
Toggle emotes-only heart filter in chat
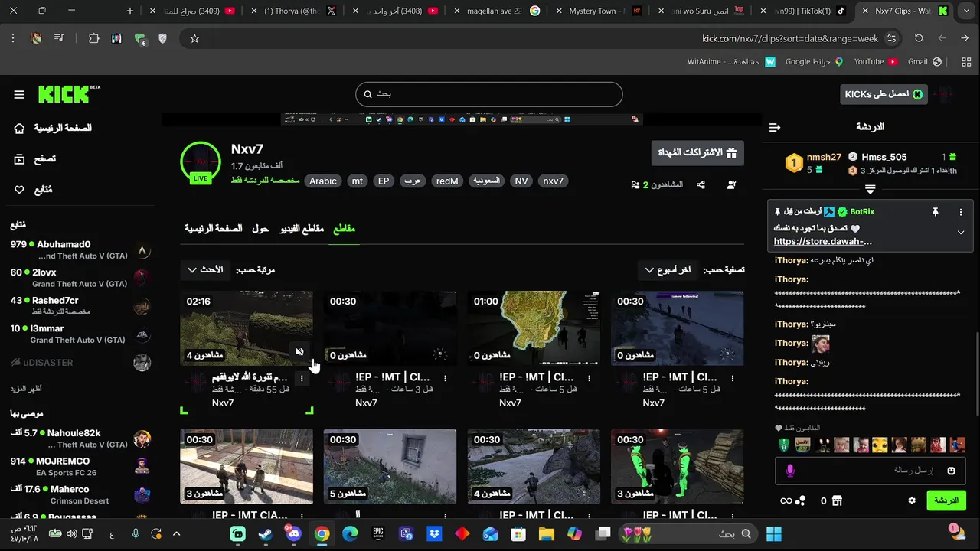[x=779, y=429]
